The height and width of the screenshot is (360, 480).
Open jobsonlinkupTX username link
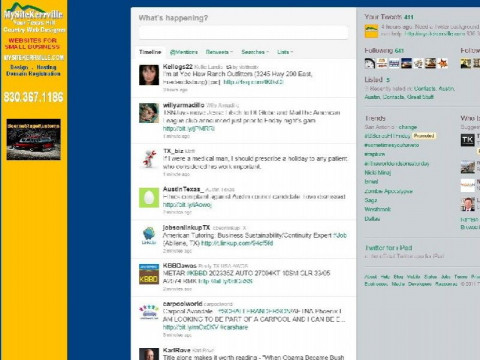(186, 227)
